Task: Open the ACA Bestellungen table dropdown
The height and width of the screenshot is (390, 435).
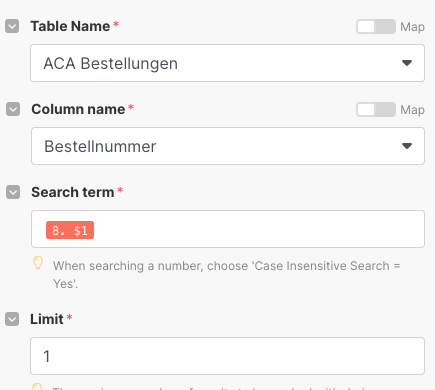Action: [x=227, y=63]
